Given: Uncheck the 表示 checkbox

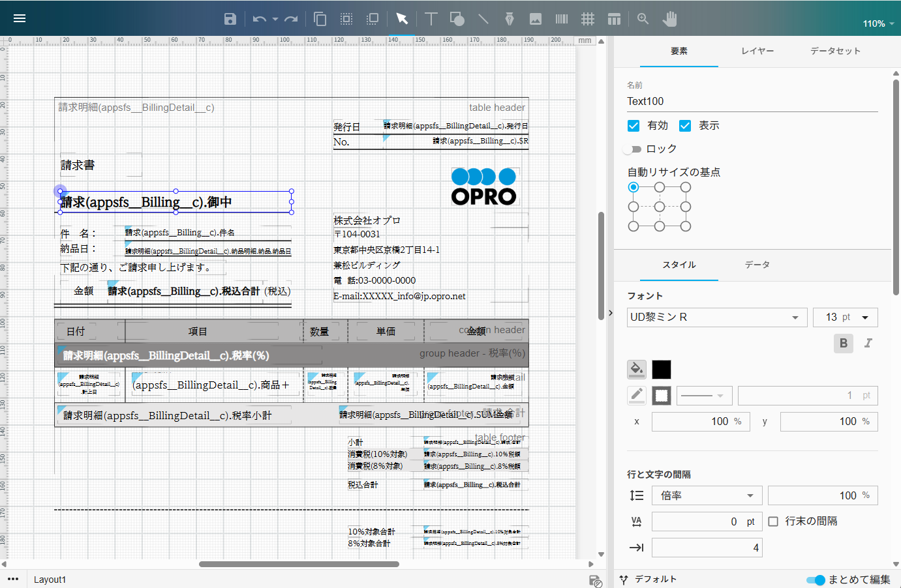Looking at the screenshot, I should (685, 126).
